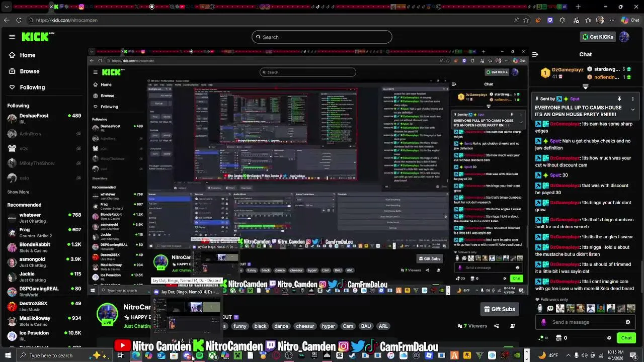Share the stream via share icon
644x362 pixels.
tap(496, 326)
